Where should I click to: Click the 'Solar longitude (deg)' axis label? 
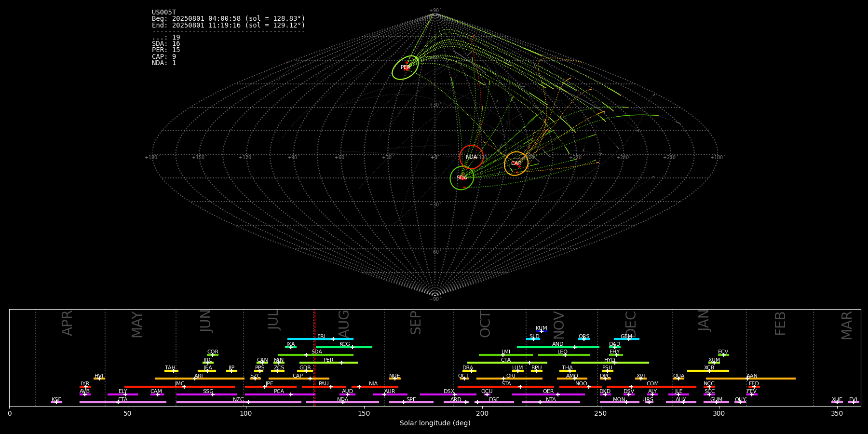click(x=435, y=423)
